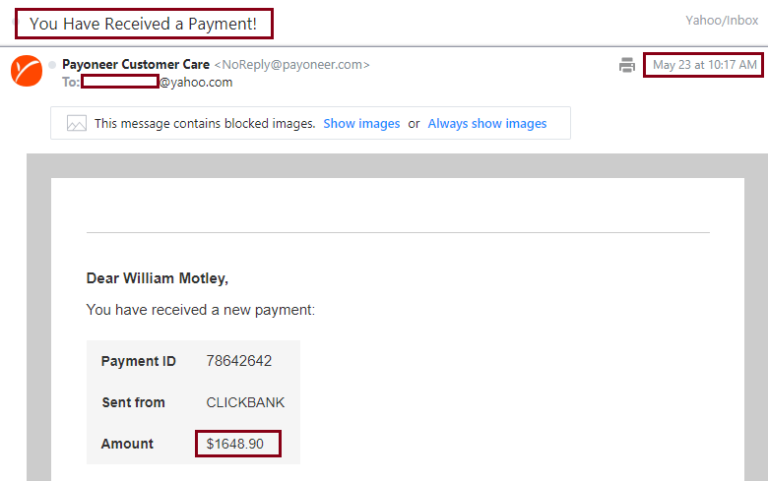This screenshot has height=481, width=768.
Task: Click the $1648.90 amount value
Action: 235,444
